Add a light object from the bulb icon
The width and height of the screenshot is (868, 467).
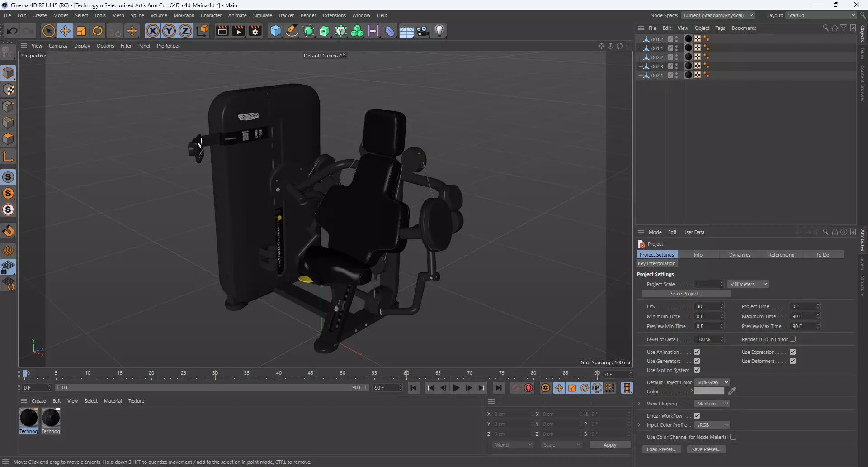(x=439, y=31)
